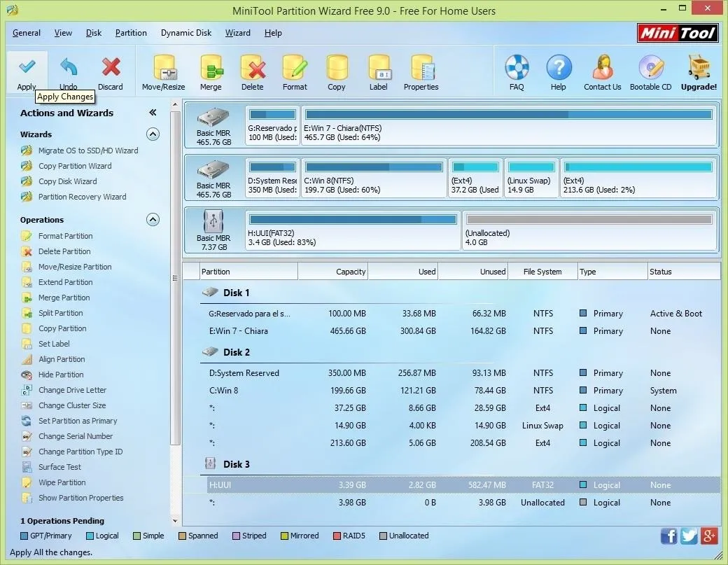Click the Apply checkmark icon
728x565 pixels.
[x=27, y=67]
